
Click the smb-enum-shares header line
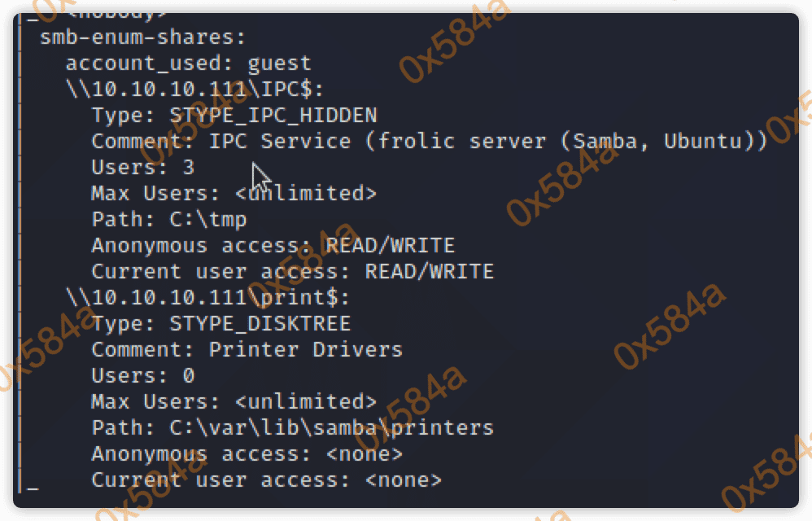coord(142,37)
